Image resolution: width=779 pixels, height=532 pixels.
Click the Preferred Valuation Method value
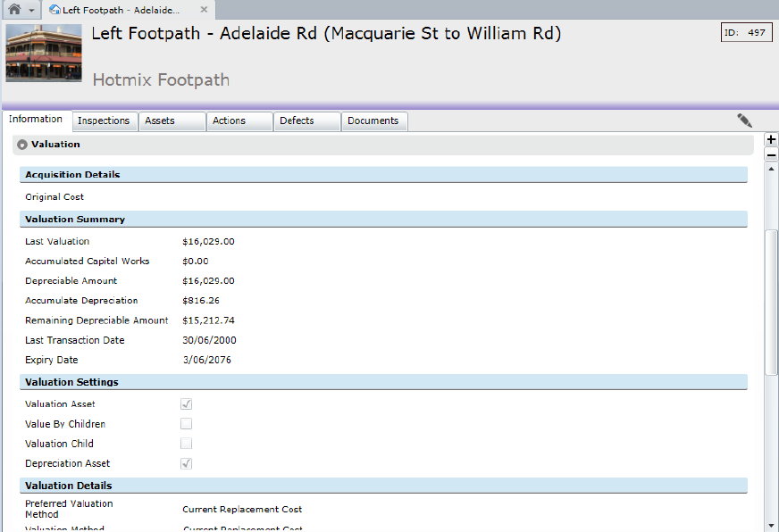pyautogui.click(x=242, y=510)
